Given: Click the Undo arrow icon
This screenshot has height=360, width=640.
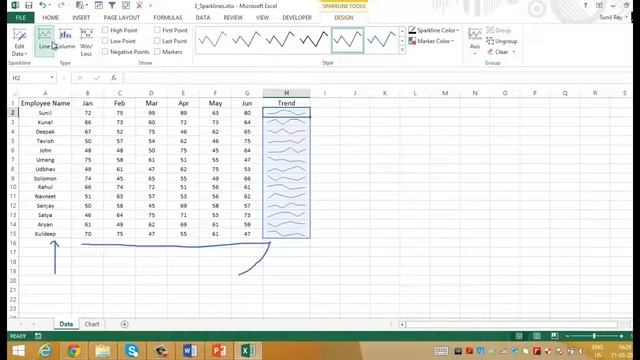Looking at the screenshot, I should pos(42,6).
